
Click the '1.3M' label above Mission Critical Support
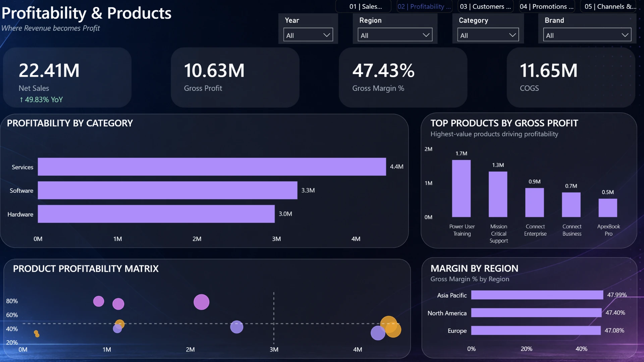pos(498,165)
